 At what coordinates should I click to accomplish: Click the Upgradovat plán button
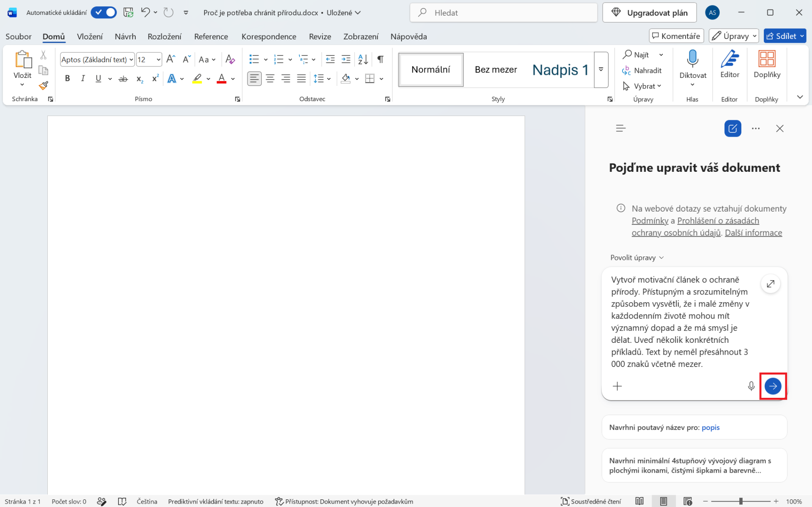(x=649, y=13)
